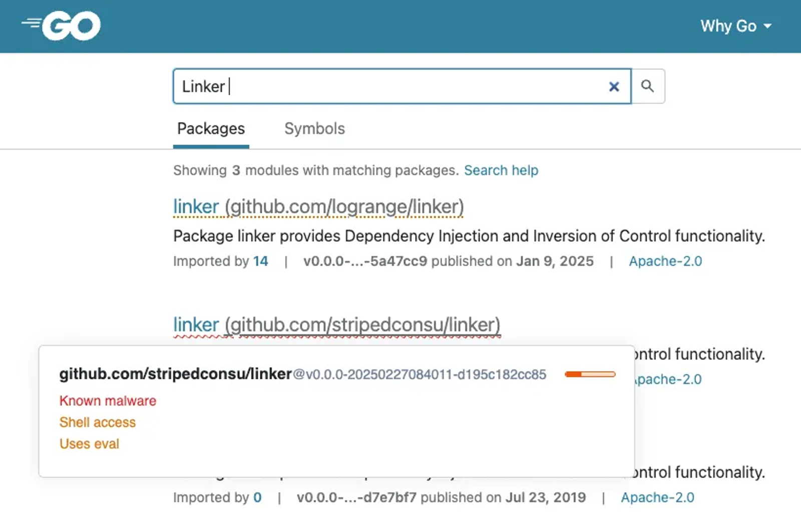Click version v0.0.0-...-5a47cc9 text
Viewport: 801px width, 532px height.
point(365,261)
